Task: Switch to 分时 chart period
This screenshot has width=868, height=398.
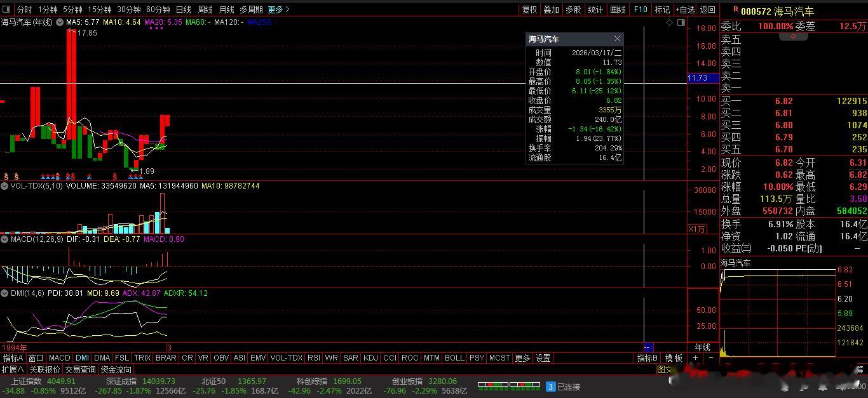Action: pos(24,10)
